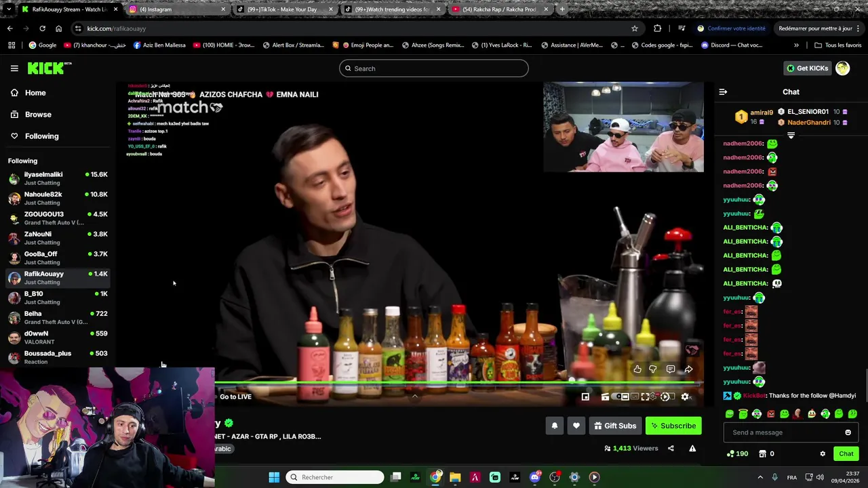The height and width of the screenshot is (488, 868).
Task: Select RafikAouayy in following list
Action: [x=58, y=278]
